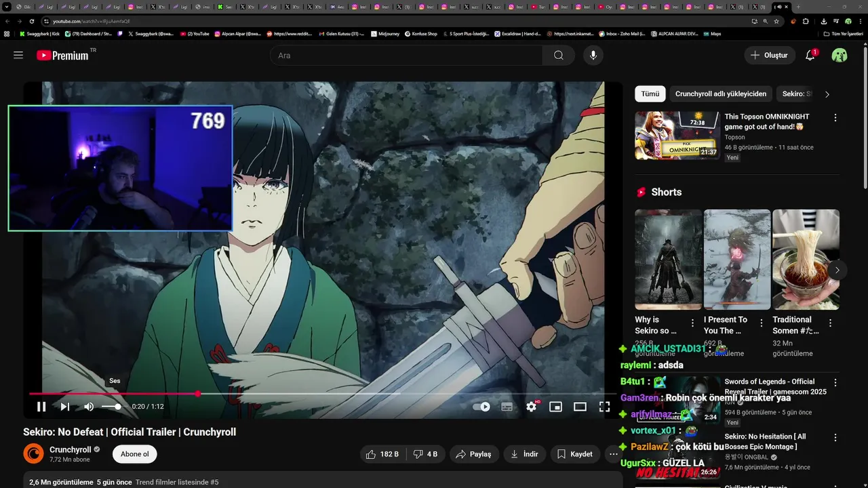Focus the Ara search field
This screenshot has height=488, width=868.
point(407,56)
